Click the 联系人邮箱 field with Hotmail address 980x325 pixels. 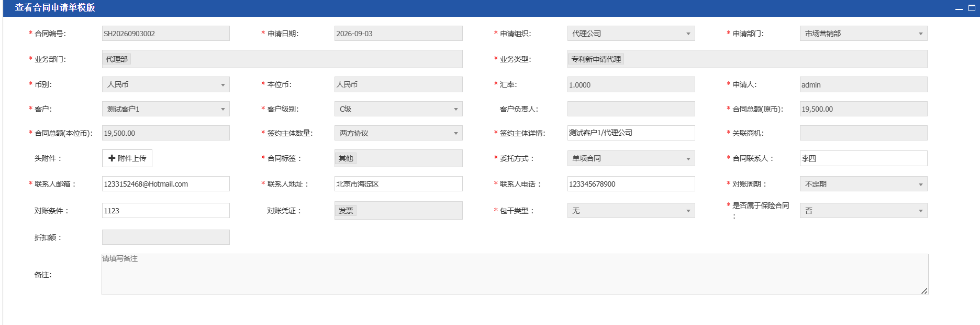165,184
